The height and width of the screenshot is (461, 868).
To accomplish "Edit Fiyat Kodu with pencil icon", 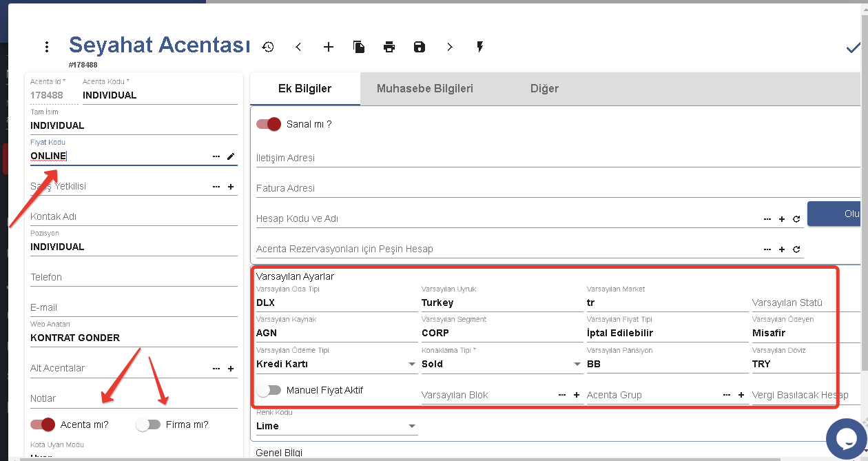I will (x=231, y=156).
